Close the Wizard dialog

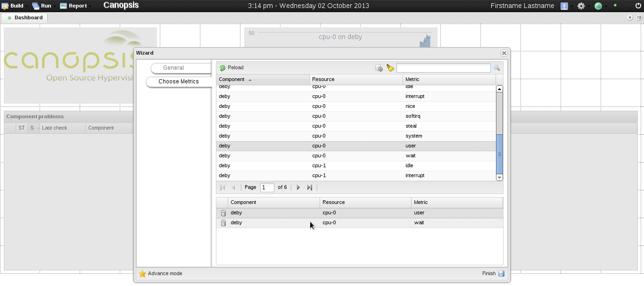click(504, 53)
